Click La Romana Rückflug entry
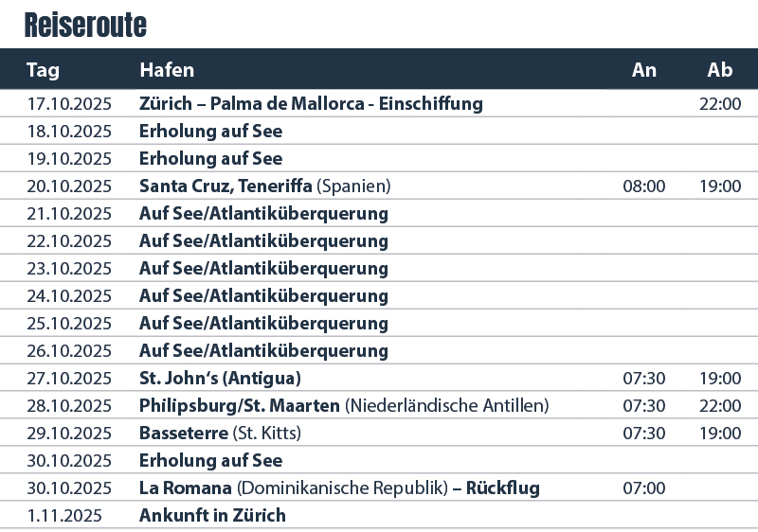This screenshot has height=532, width=758. (339, 488)
